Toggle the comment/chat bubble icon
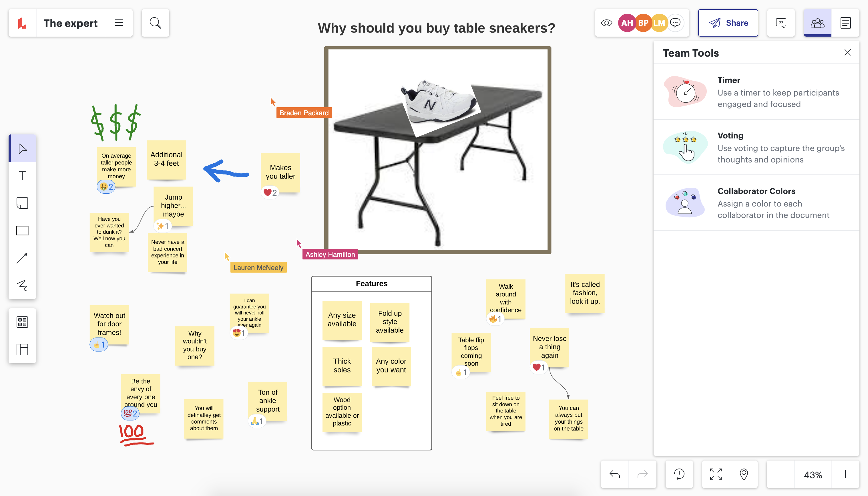This screenshot has height=496, width=868. click(x=781, y=23)
